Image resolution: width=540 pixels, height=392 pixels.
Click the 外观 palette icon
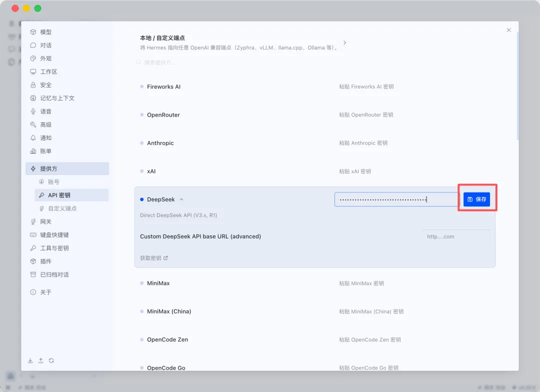click(x=33, y=58)
